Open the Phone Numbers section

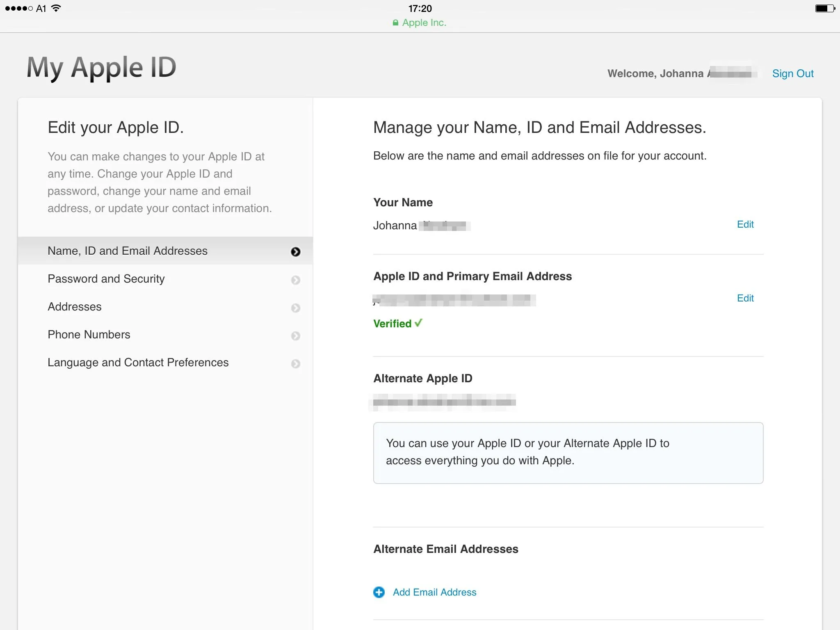tap(165, 335)
